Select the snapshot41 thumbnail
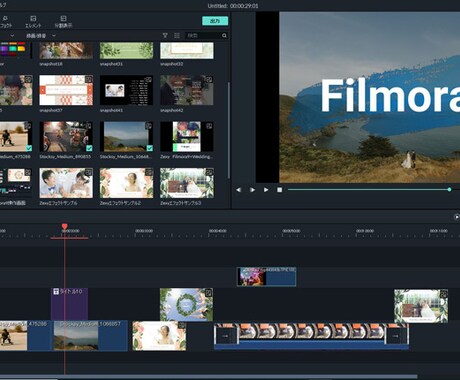 pyautogui.click(x=126, y=90)
